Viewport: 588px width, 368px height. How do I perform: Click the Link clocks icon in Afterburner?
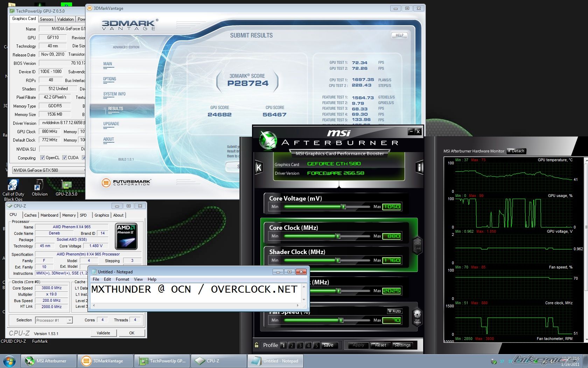pyautogui.click(x=418, y=245)
